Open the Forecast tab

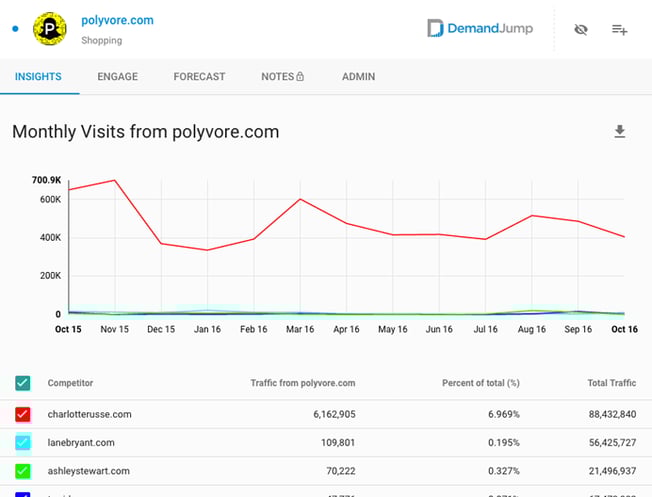tap(199, 77)
